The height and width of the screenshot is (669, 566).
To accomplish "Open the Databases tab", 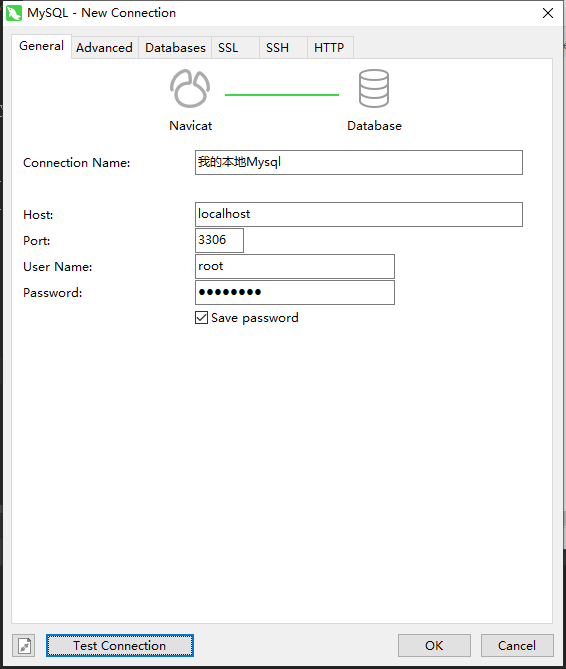I will (175, 47).
